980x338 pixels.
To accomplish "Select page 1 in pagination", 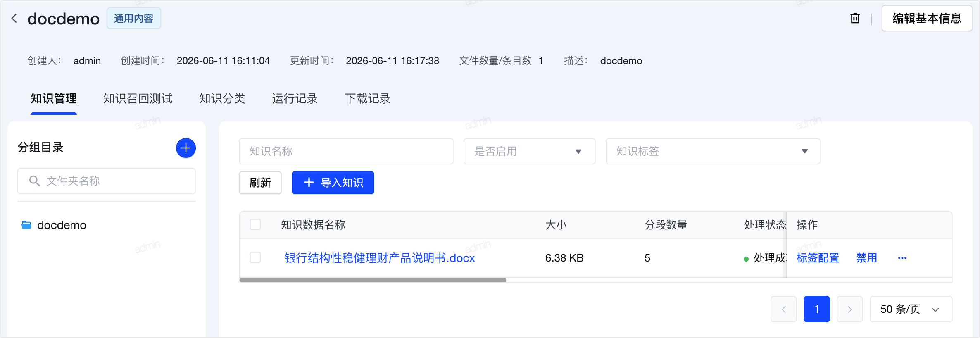I will click(x=816, y=309).
